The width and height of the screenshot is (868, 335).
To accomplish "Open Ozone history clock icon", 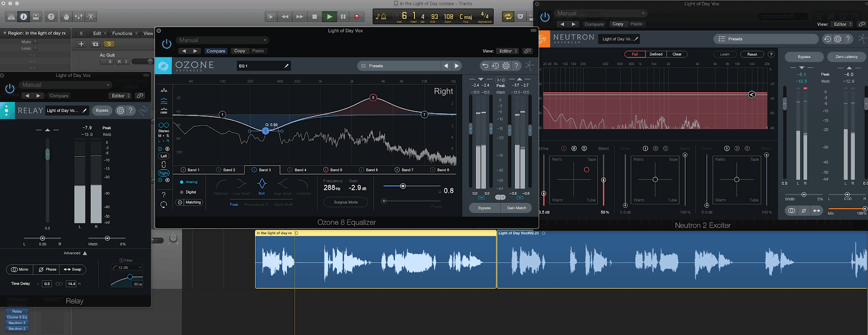I will [495, 66].
